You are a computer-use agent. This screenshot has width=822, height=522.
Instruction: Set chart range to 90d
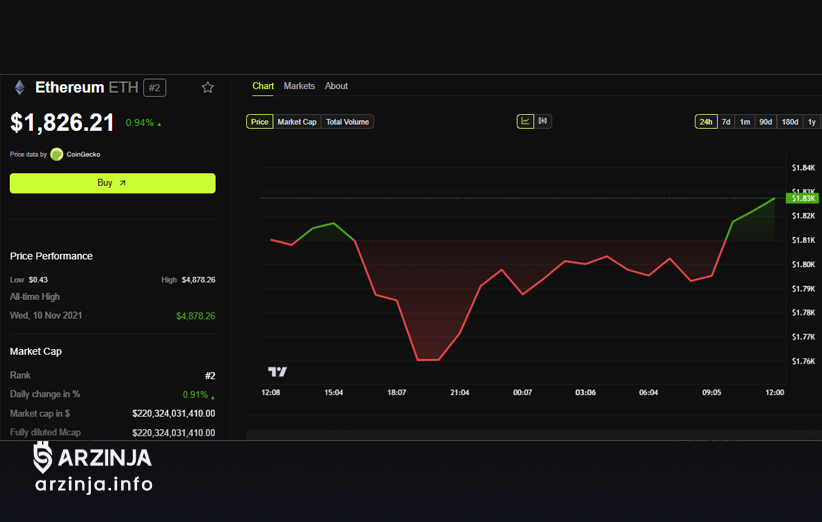(x=765, y=122)
